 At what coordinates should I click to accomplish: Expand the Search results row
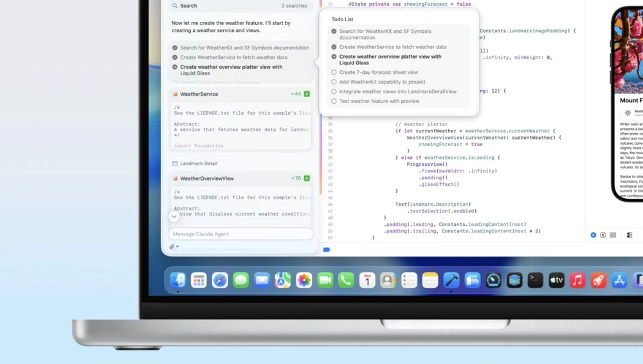tap(240, 6)
